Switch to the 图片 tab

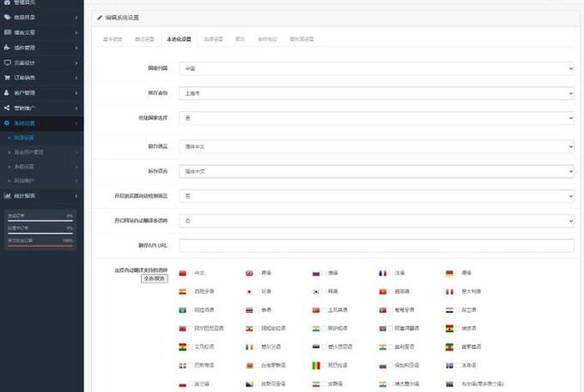pyautogui.click(x=240, y=39)
